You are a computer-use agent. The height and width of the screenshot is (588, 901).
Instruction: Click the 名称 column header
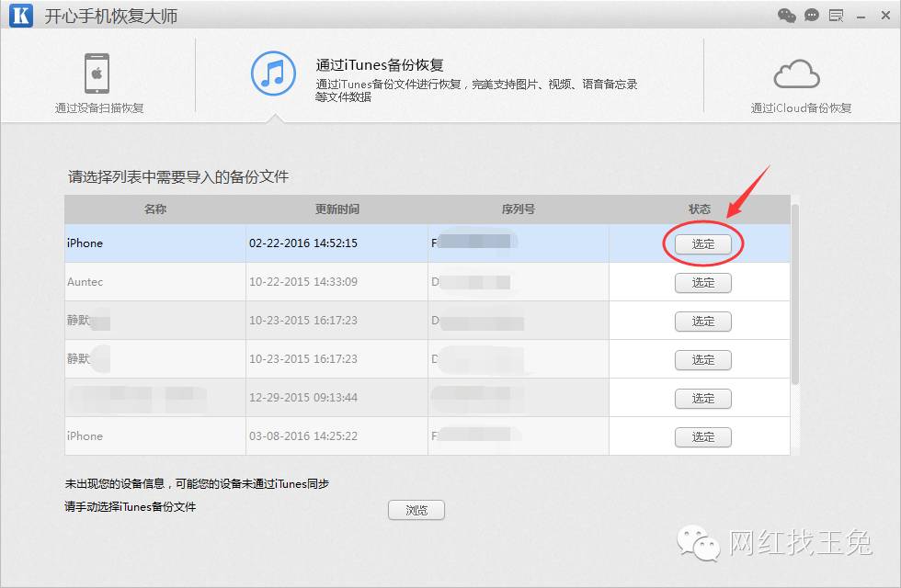coord(155,209)
